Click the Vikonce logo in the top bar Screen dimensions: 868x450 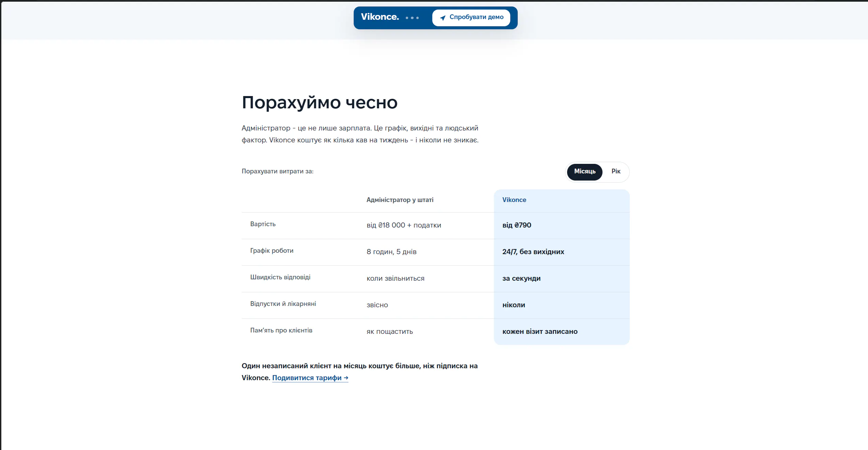[380, 17]
